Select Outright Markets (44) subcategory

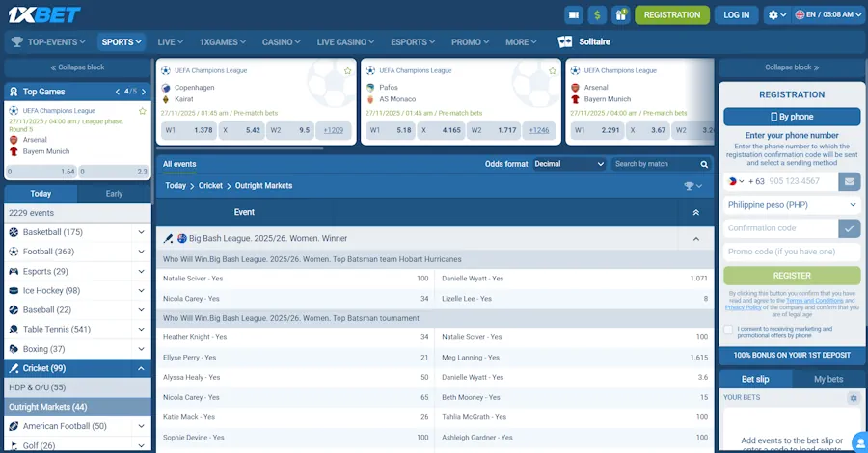pyautogui.click(x=77, y=407)
